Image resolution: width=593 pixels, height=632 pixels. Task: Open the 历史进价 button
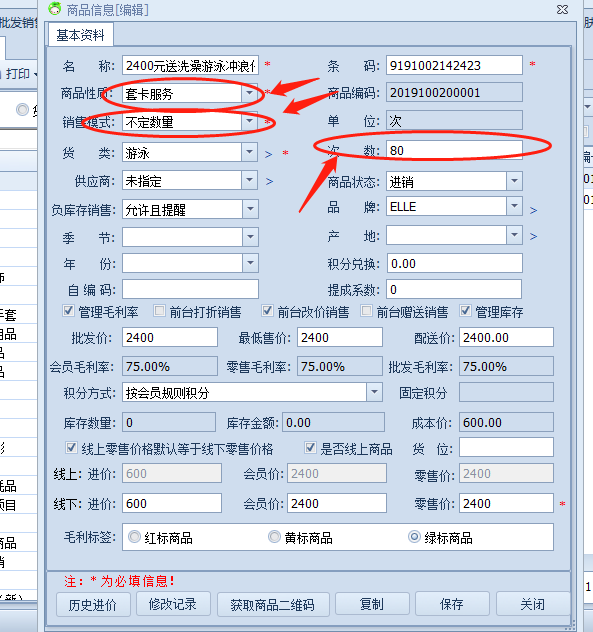[x=93, y=604]
